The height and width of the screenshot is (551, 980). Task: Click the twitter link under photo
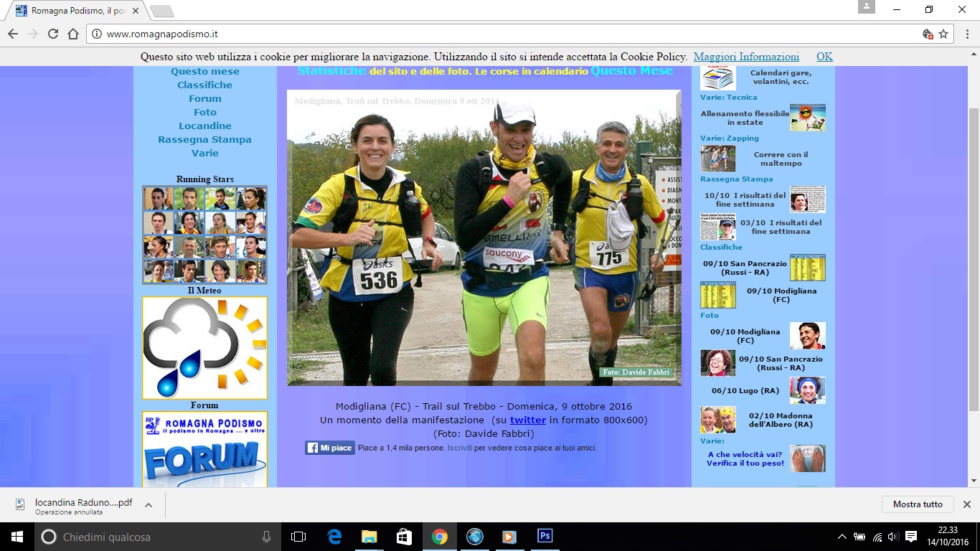click(x=528, y=420)
